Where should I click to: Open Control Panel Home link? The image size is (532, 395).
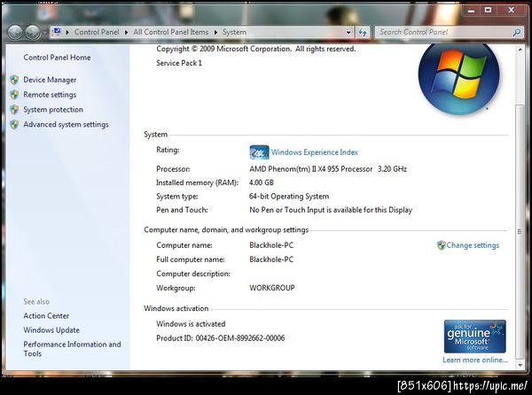(57, 58)
